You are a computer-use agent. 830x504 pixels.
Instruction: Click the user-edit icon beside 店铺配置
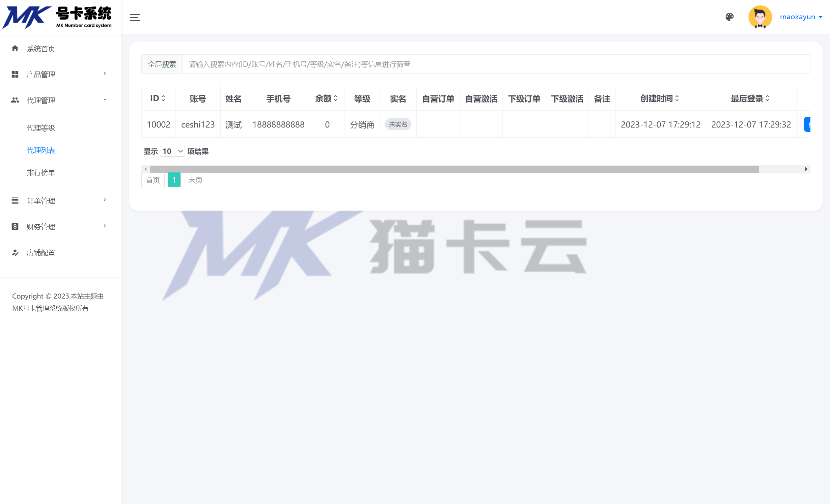pos(15,252)
